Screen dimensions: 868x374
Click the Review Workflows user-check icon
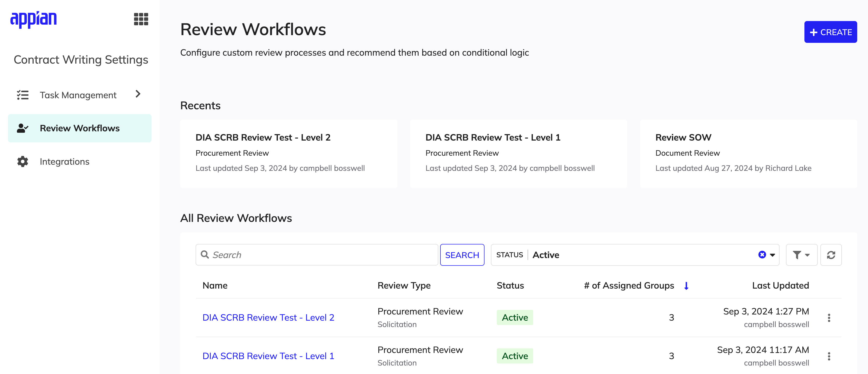pyautogui.click(x=23, y=128)
